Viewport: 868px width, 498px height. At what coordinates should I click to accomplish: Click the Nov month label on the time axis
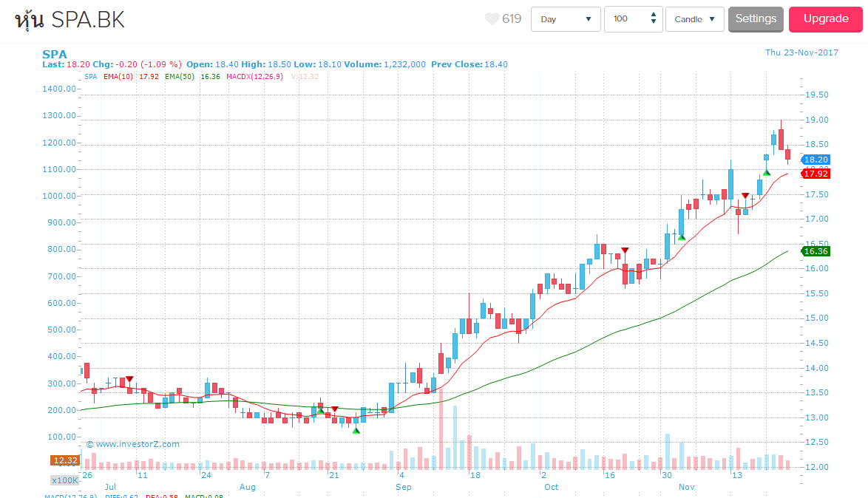pyautogui.click(x=686, y=487)
